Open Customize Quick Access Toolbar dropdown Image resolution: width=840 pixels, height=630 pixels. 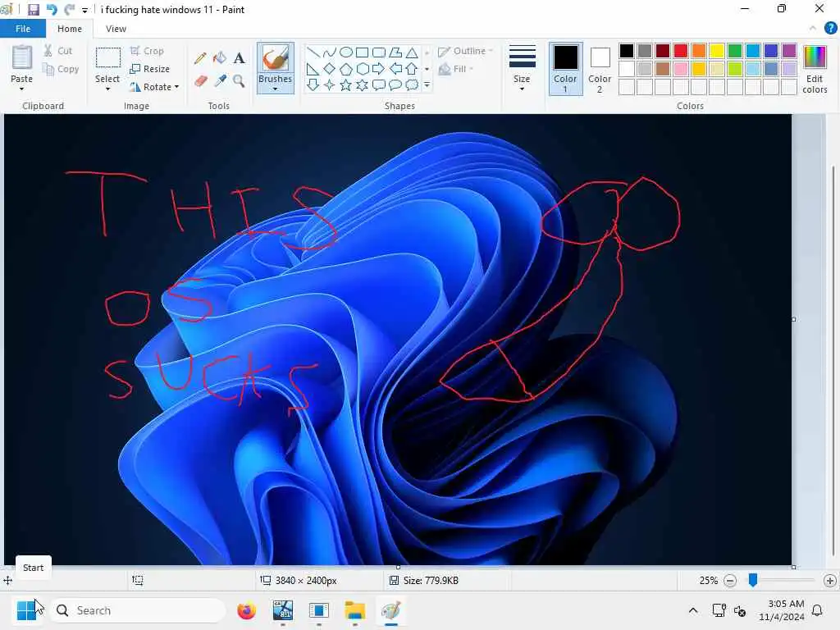click(x=84, y=10)
